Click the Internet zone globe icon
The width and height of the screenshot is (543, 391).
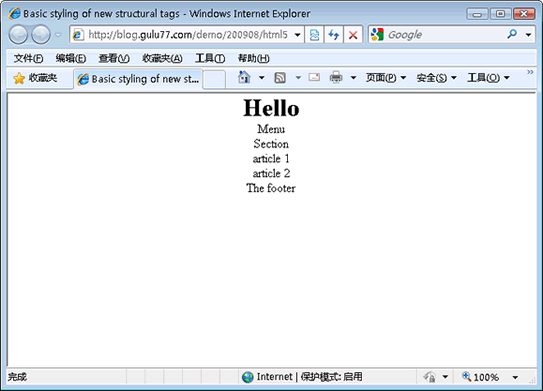[x=248, y=377]
